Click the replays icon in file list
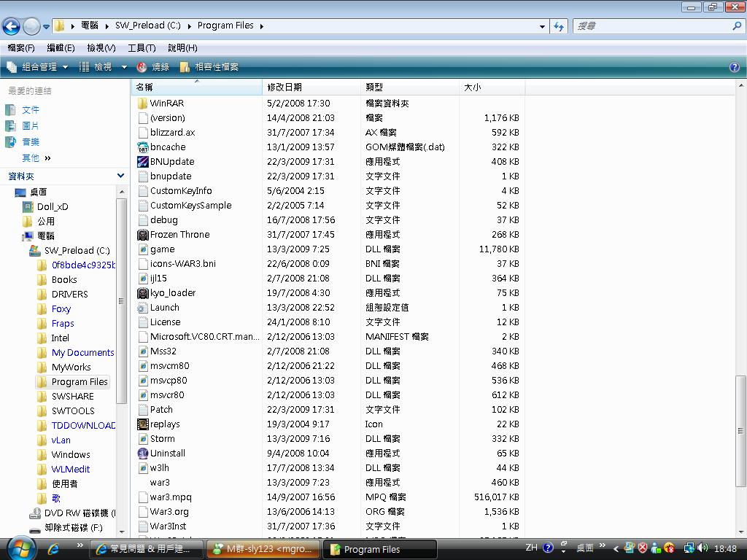This screenshot has height=560, width=747. pos(143,424)
